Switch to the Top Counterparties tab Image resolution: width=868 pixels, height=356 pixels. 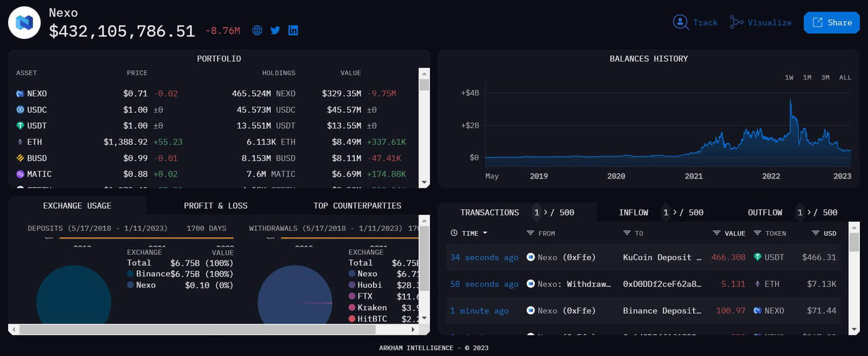357,205
